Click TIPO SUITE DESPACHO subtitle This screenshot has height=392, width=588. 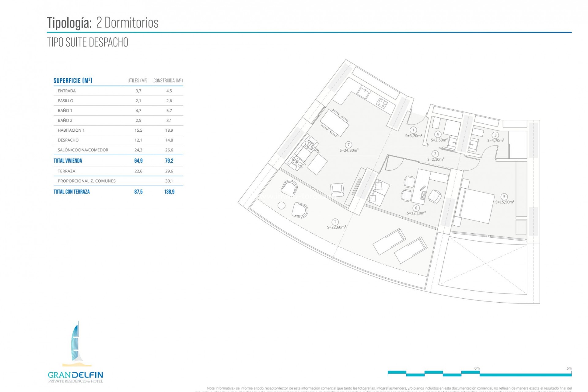point(88,42)
